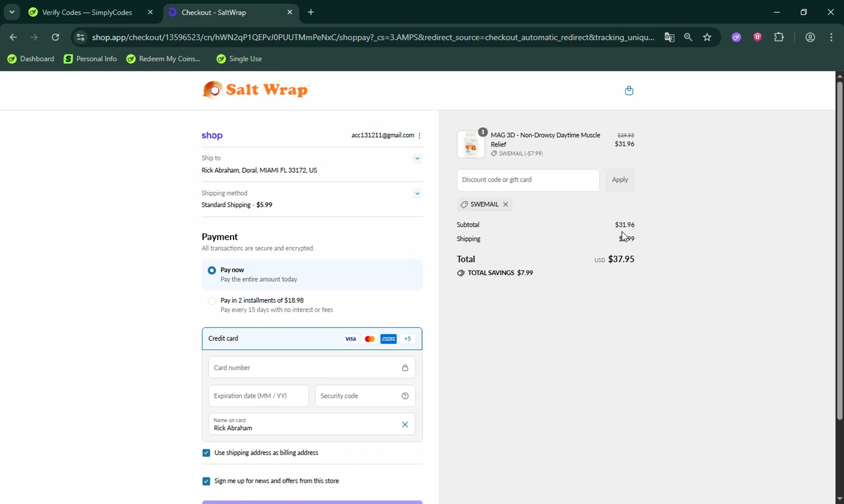844x504 pixels.
Task: Click the Credit card payment header
Action: pyautogui.click(x=312, y=339)
